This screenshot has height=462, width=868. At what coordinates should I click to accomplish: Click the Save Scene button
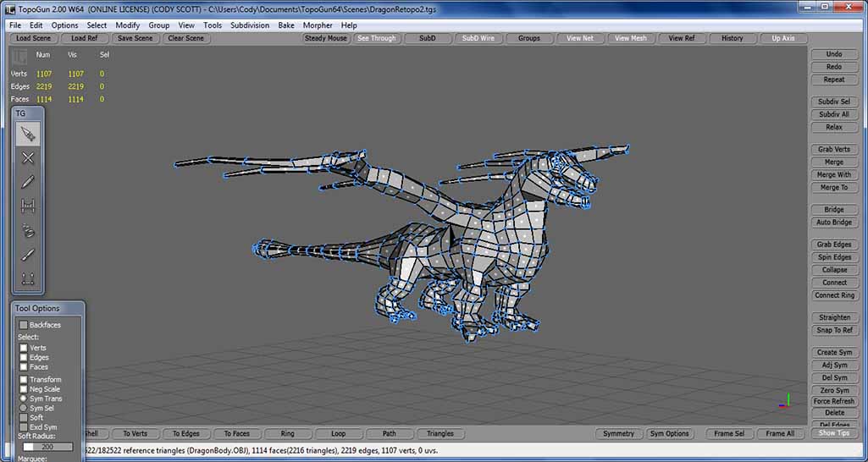point(135,38)
